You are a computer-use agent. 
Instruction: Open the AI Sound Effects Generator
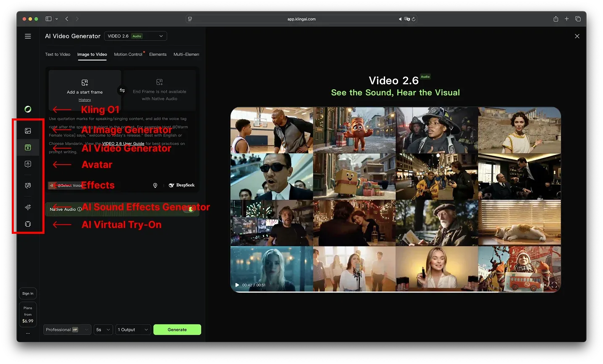pyautogui.click(x=28, y=207)
